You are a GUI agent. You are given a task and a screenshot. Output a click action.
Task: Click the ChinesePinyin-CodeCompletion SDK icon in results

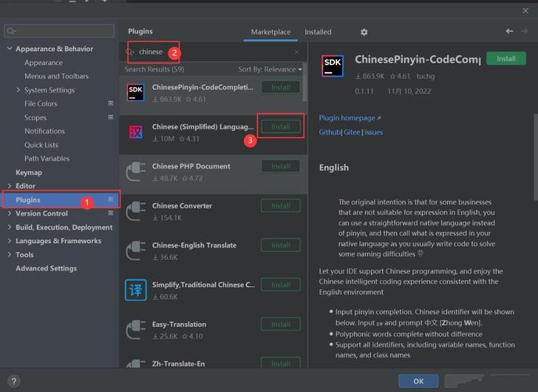tap(136, 93)
